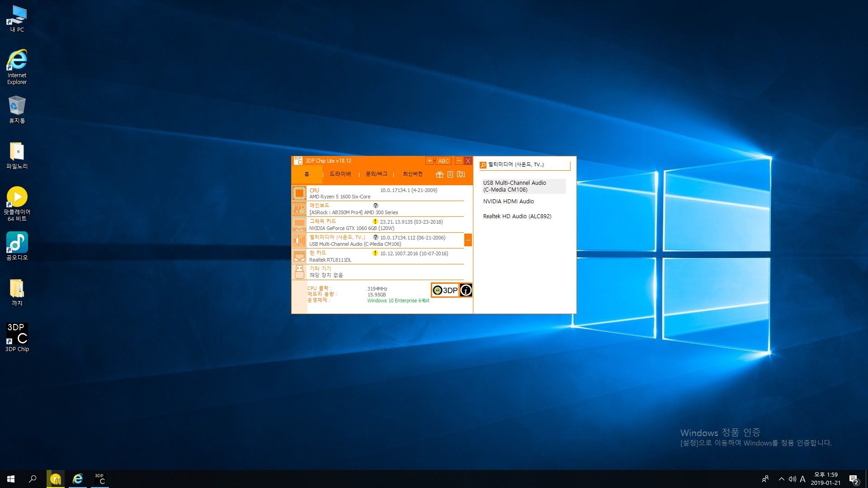Minimize the 3DP Chip window

(x=459, y=161)
